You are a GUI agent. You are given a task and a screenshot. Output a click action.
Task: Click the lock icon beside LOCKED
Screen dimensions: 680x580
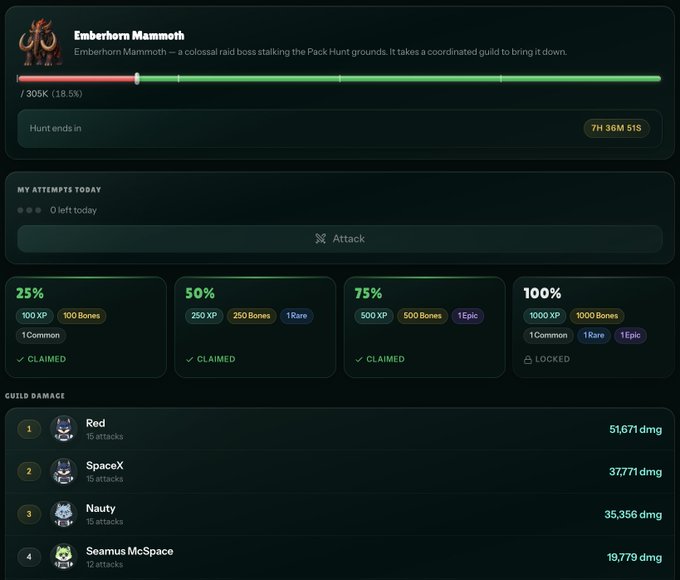tap(528, 360)
